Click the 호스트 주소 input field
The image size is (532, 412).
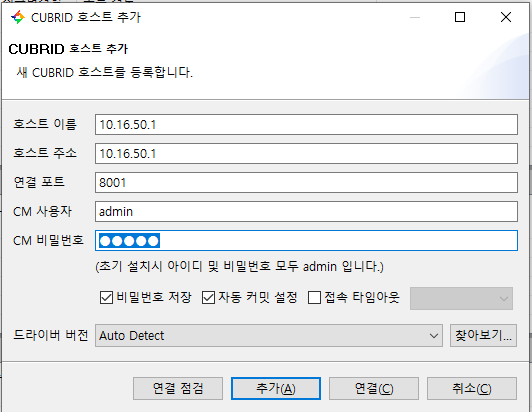click(306, 153)
